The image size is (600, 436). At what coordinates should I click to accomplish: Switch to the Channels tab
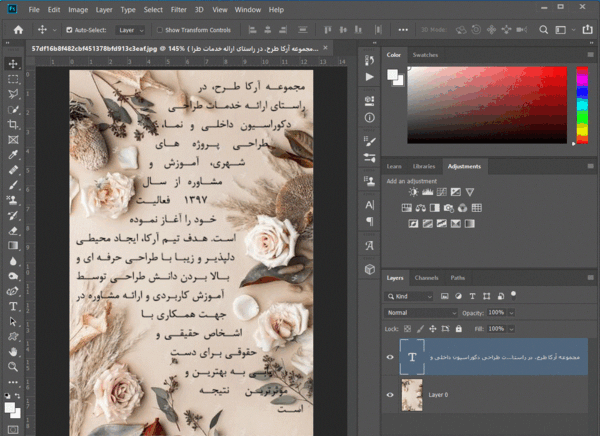click(x=426, y=278)
